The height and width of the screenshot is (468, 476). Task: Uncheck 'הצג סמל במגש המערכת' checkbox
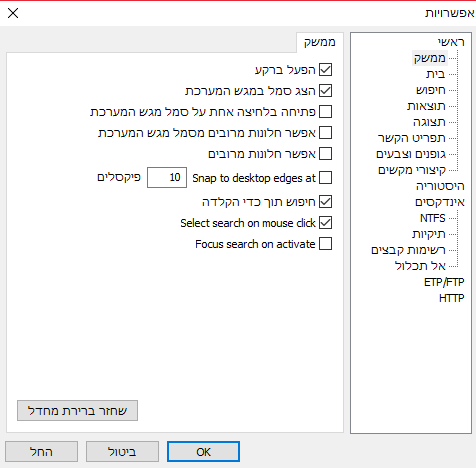[x=325, y=91]
